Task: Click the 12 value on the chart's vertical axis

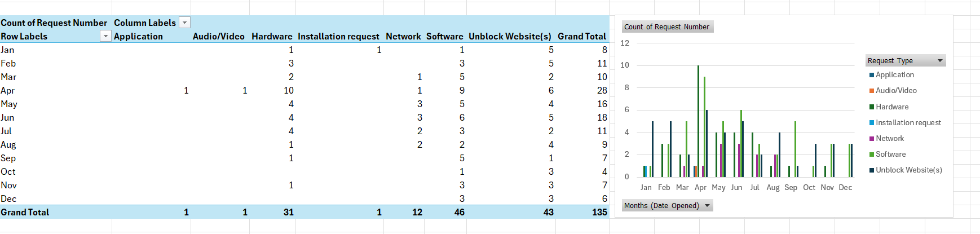Action: (625, 43)
